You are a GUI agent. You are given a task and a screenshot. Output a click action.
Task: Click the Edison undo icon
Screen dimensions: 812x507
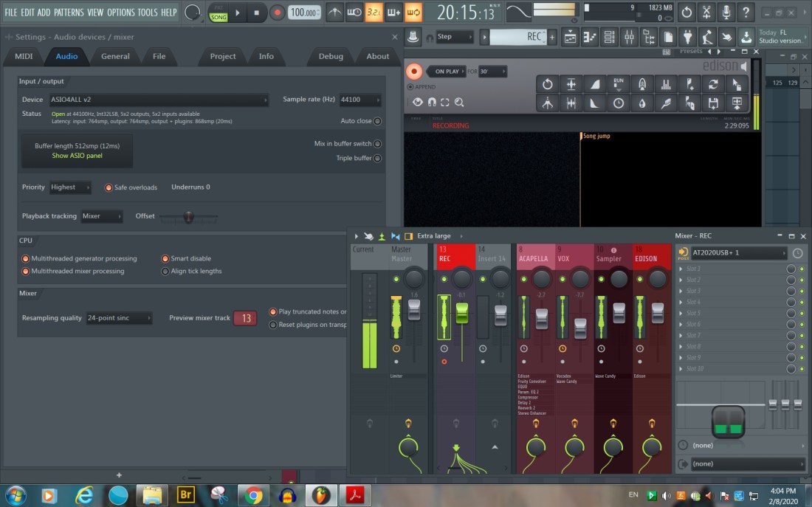547,84
